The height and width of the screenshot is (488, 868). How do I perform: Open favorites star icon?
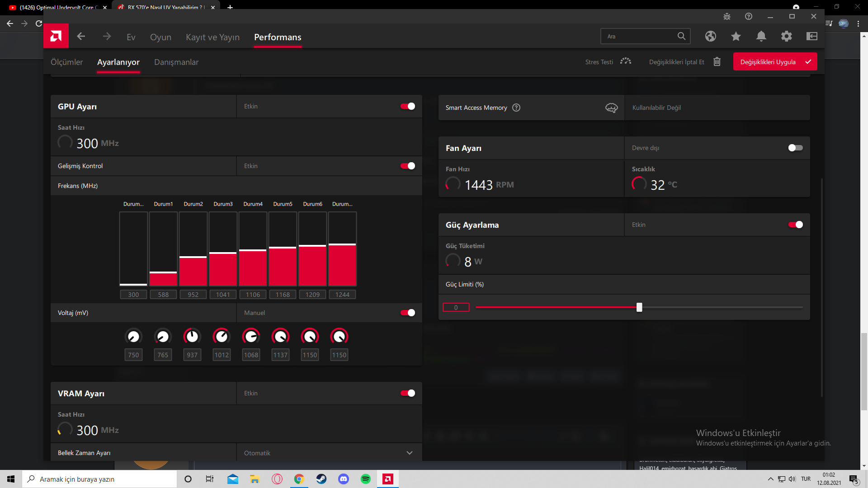tap(736, 36)
